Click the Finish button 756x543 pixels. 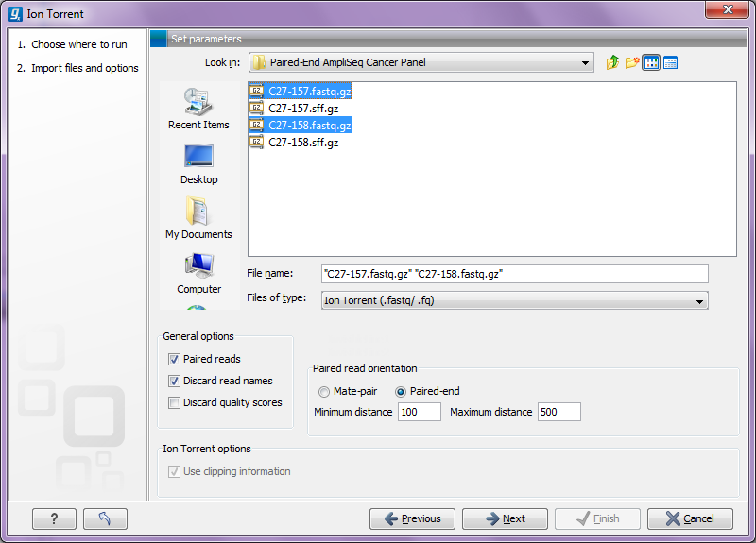click(597, 518)
